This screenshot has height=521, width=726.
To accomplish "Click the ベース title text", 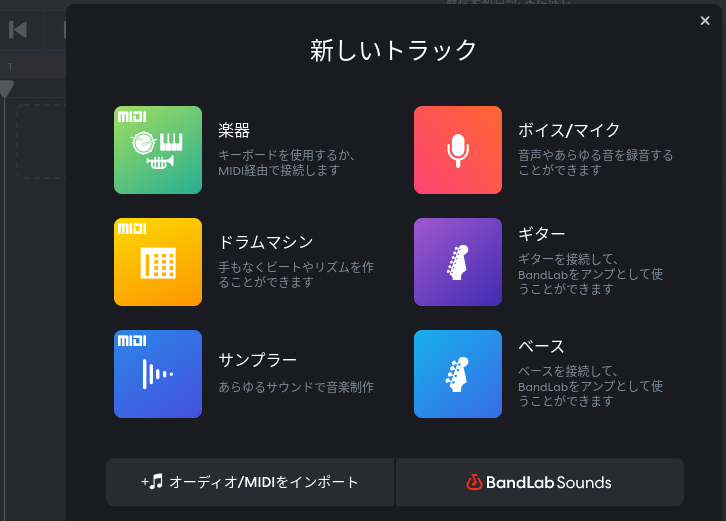I will click(541, 346).
